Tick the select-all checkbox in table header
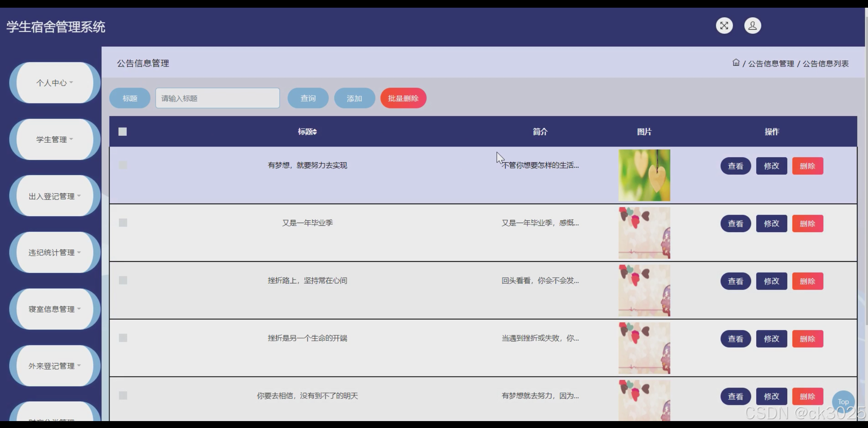The width and height of the screenshot is (868, 428). pyautogui.click(x=123, y=132)
